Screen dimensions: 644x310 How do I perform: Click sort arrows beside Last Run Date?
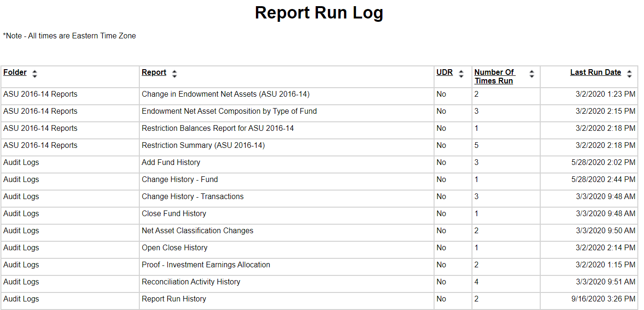coord(629,74)
